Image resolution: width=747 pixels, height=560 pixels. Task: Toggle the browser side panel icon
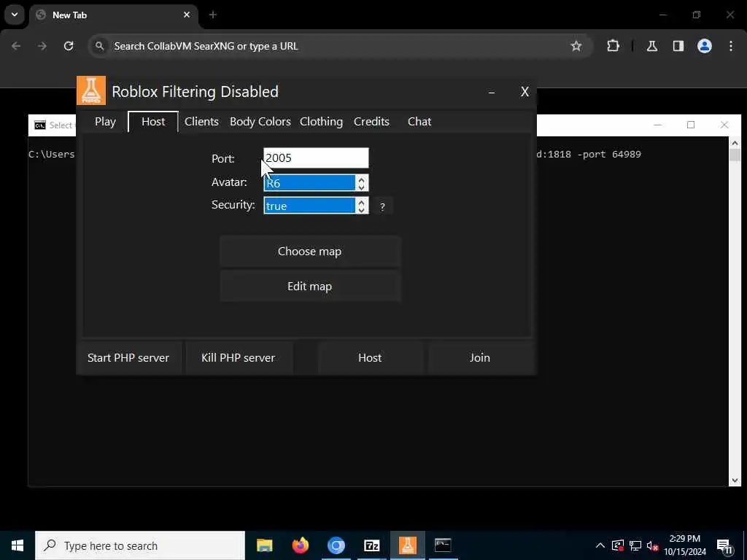pyautogui.click(x=678, y=46)
